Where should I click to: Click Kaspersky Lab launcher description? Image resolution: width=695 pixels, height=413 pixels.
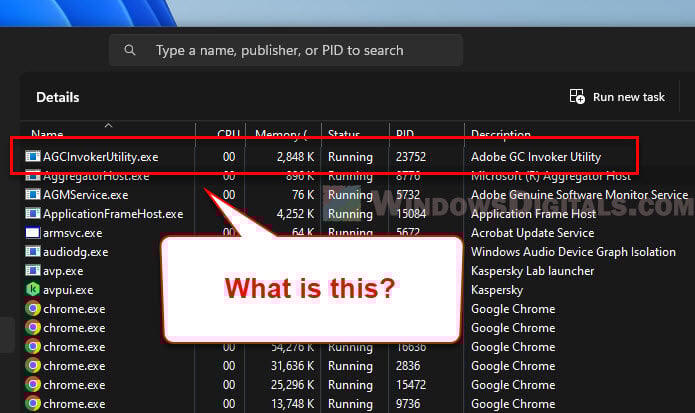532,271
